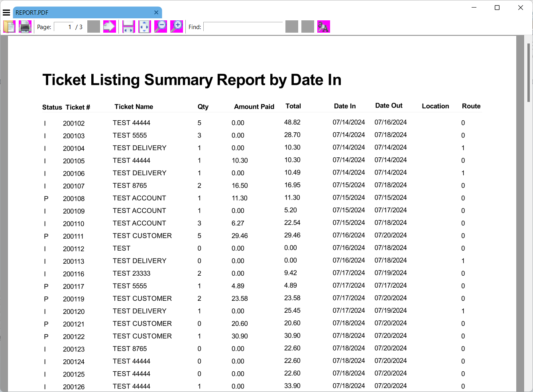Click total value 25.45

[x=292, y=311]
